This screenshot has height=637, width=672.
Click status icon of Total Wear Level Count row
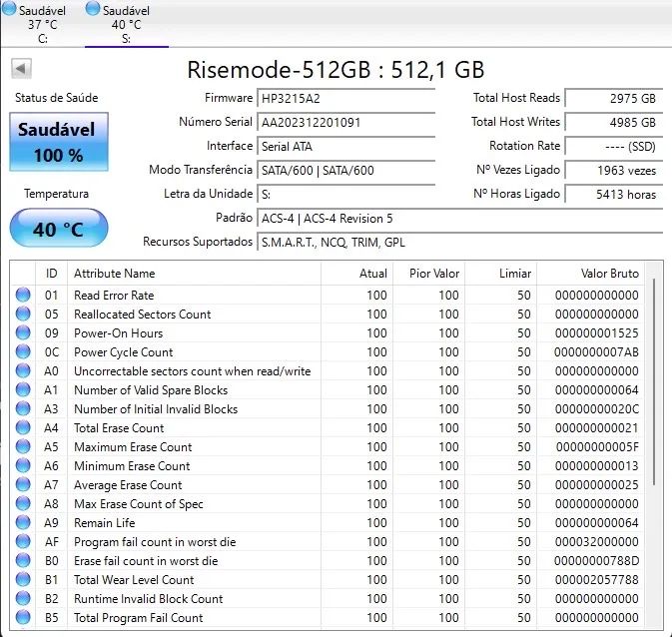(23, 579)
